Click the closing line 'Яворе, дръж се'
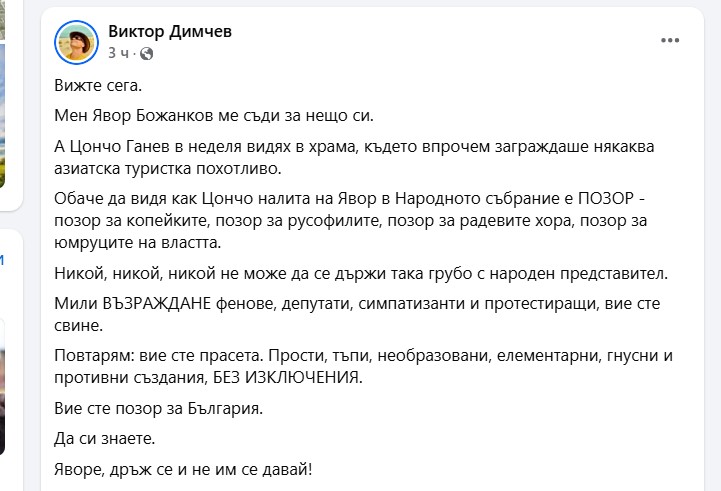The height and width of the screenshot is (491, 721). tap(183, 469)
